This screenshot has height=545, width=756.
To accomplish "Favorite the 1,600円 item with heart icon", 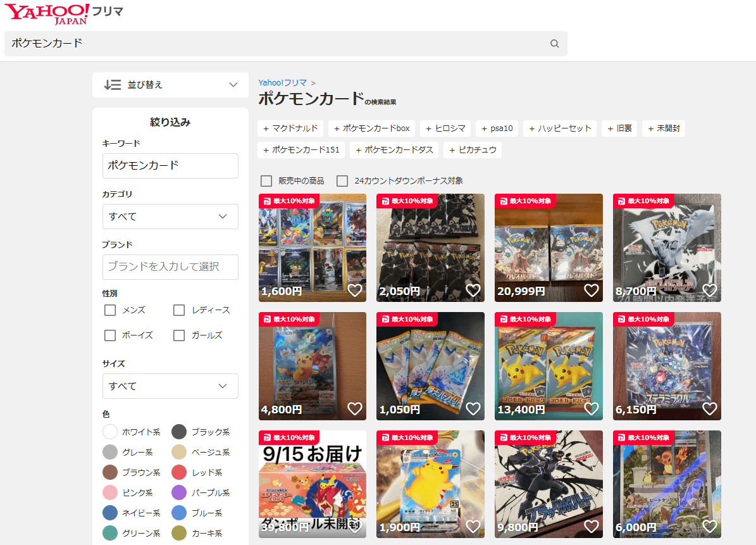I will pyautogui.click(x=355, y=291).
